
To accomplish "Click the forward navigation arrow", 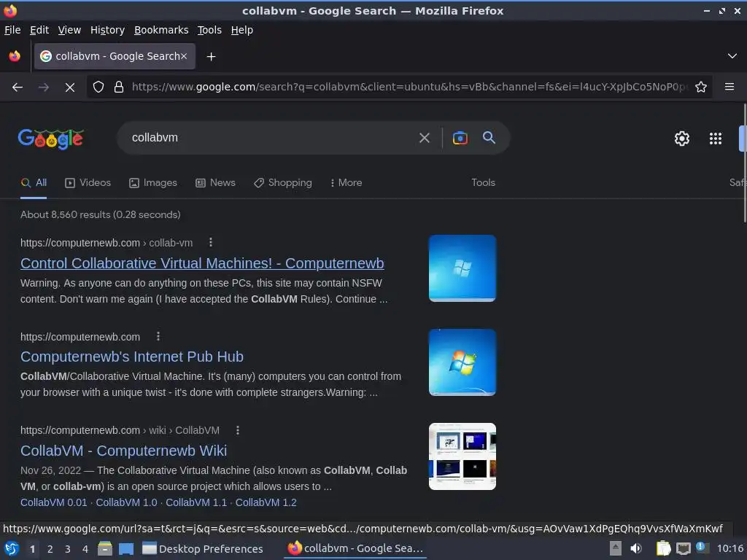I will click(x=44, y=87).
